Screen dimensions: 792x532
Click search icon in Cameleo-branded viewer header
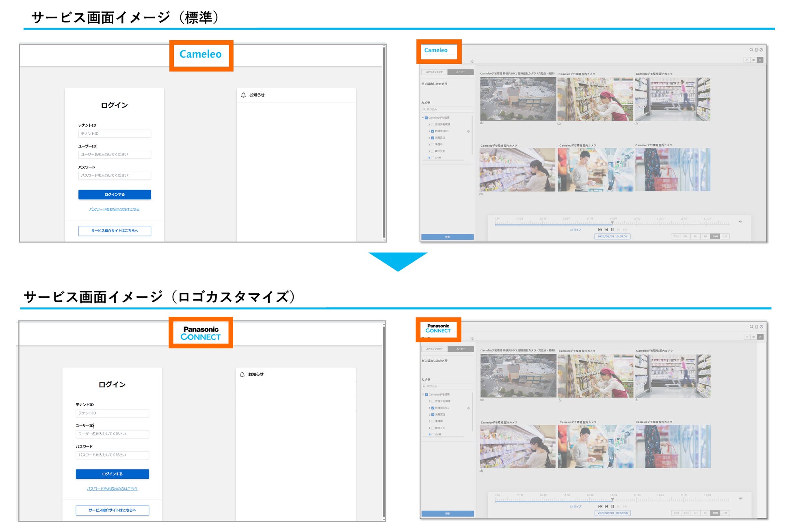click(x=751, y=50)
